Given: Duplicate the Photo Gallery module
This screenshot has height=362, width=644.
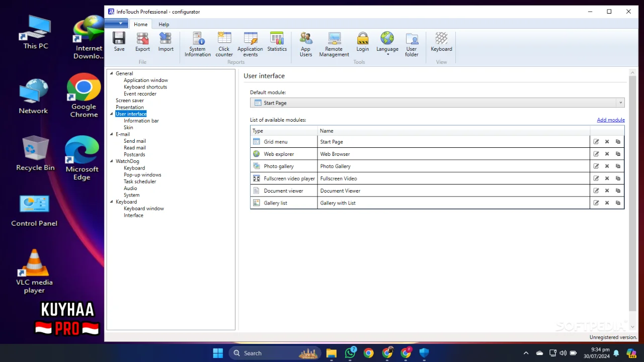Looking at the screenshot, I should 618,166.
